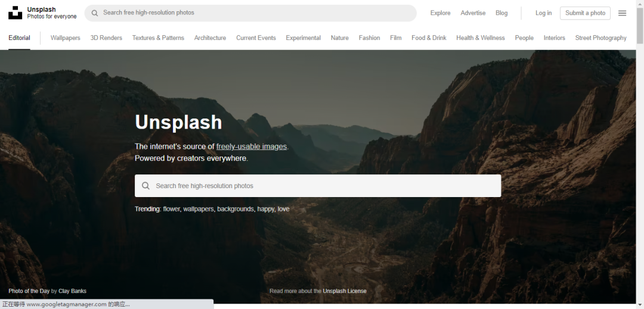This screenshot has width=644, height=309.
Task: Click Log in
Action: tap(543, 13)
